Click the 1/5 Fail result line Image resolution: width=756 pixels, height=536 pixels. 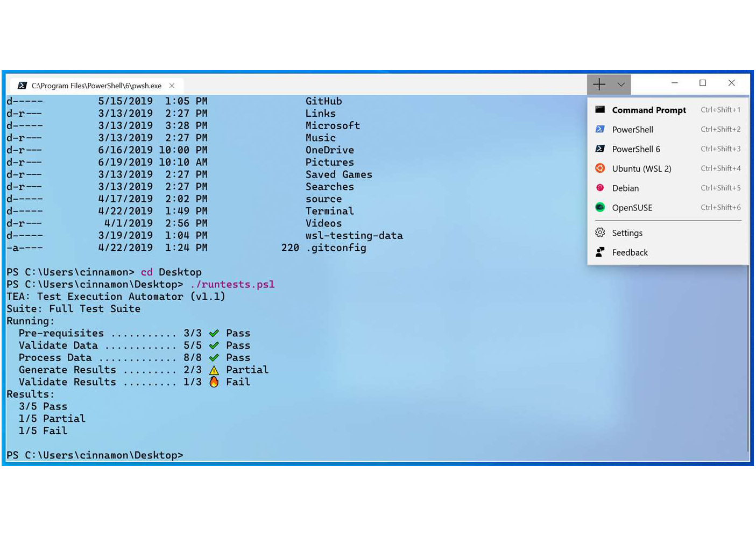click(43, 431)
